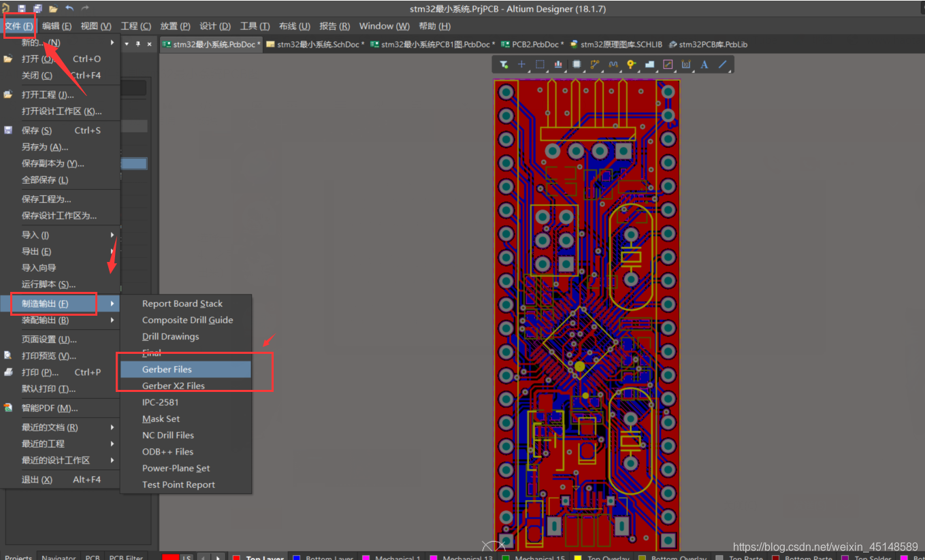Select Gerber Files from the submenu
This screenshot has height=560, width=925.
(167, 369)
